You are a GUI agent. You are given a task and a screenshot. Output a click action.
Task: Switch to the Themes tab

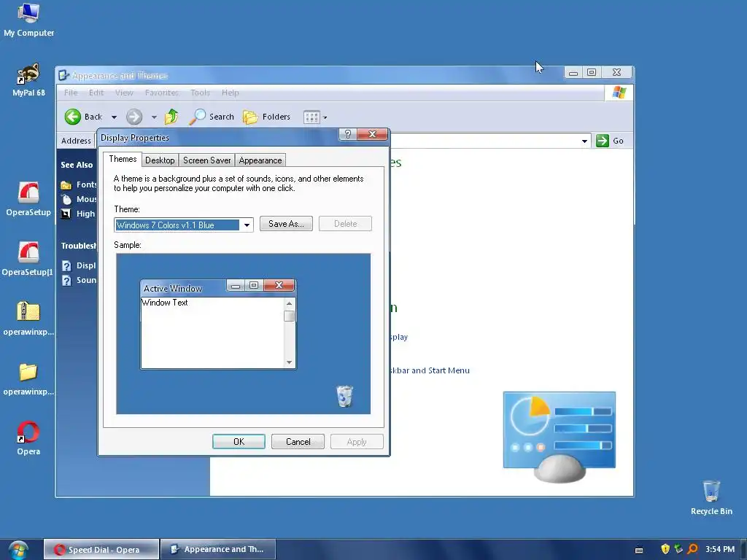[123, 159]
